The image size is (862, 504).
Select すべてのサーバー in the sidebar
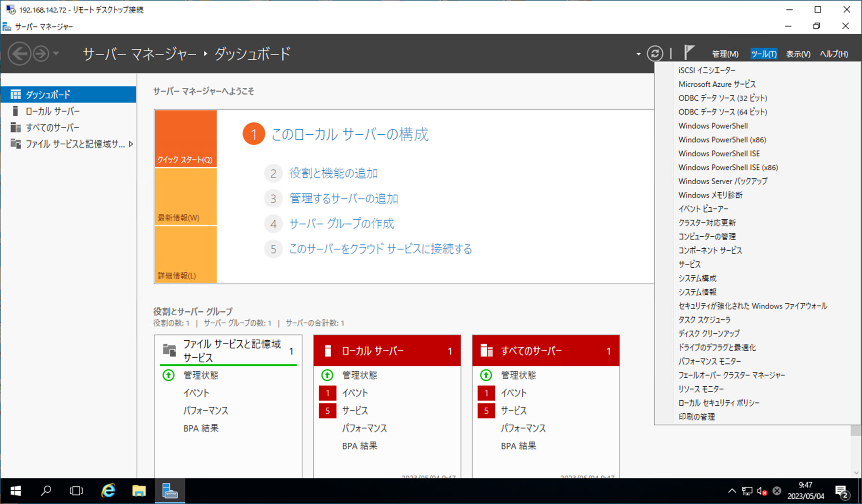(x=52, y=128)
